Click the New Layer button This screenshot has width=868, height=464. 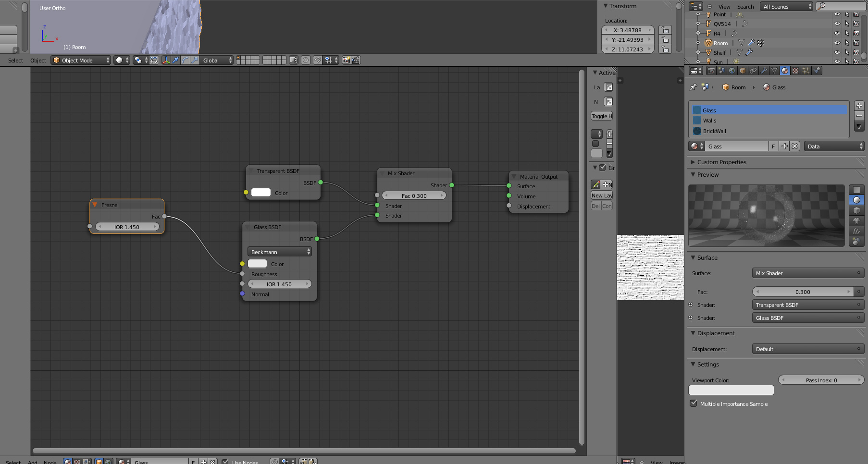pos(602,195)
